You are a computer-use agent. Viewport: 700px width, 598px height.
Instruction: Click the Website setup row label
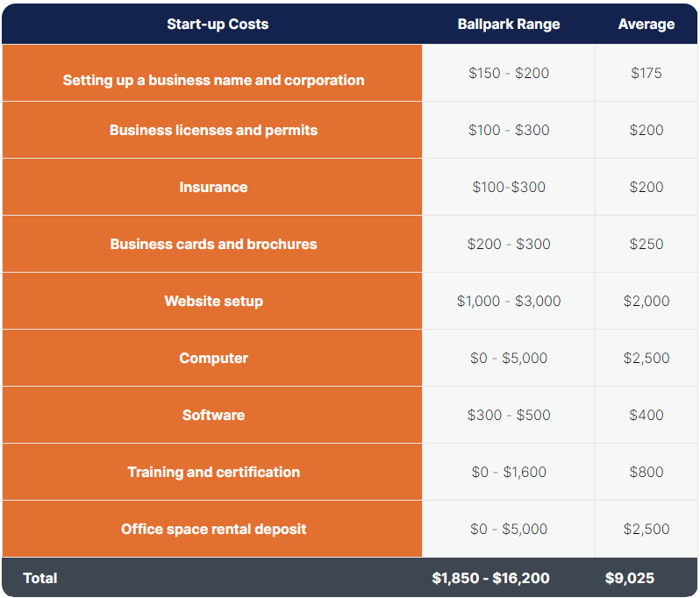tap(213, 301)
